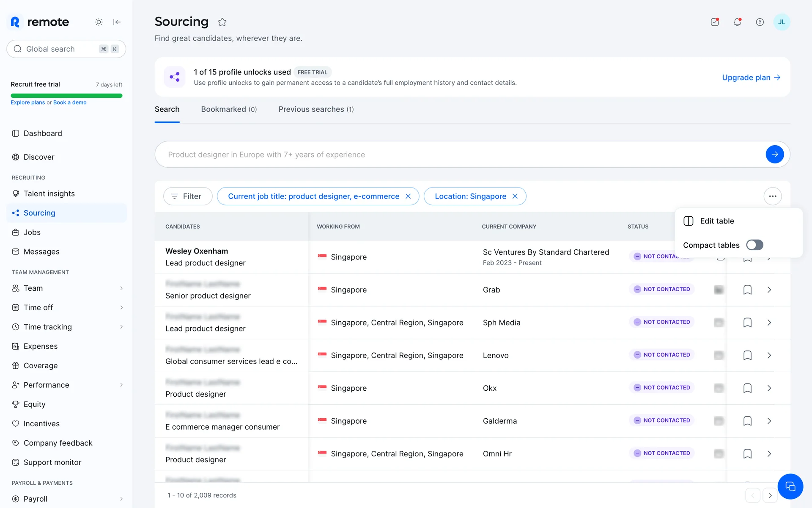Remove the Location: Singapore filter chip

515,196
